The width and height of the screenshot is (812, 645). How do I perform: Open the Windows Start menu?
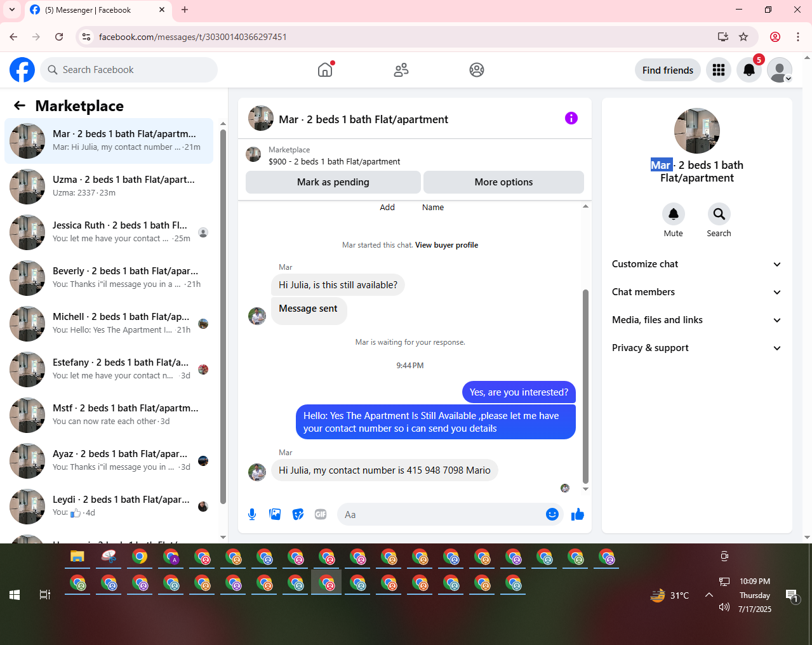(x=15, y=595)
